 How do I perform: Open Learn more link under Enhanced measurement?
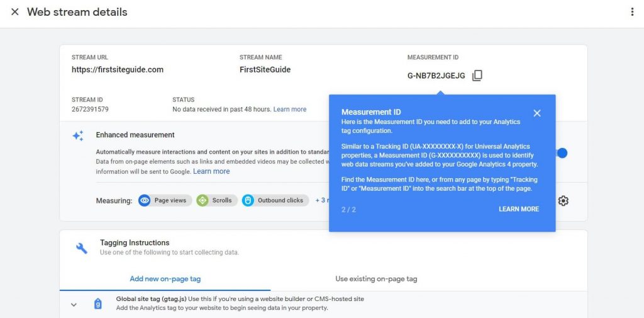tap(211, 171)
